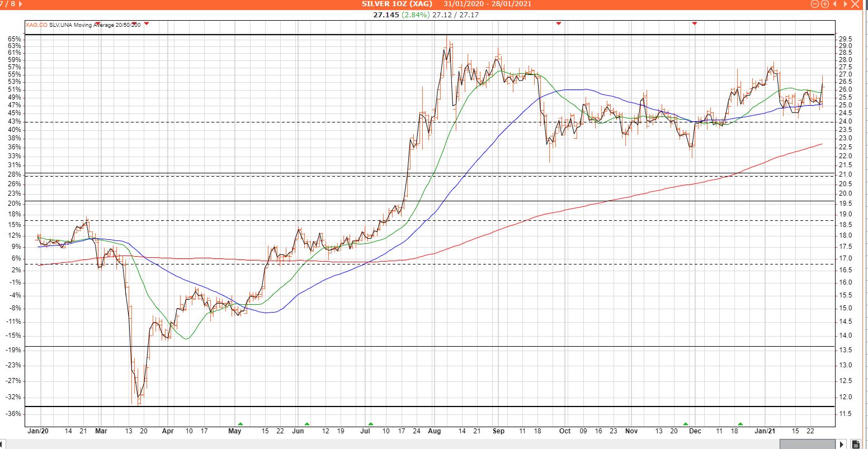Click the red marker above late September
Viewport: 868px width, 449px height.
tap(558, 23)
